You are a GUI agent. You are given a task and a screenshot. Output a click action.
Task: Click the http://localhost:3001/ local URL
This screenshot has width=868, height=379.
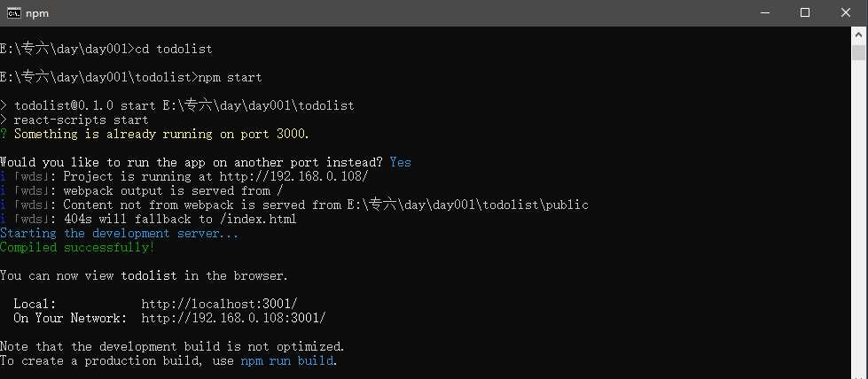(x=219, y=304)
